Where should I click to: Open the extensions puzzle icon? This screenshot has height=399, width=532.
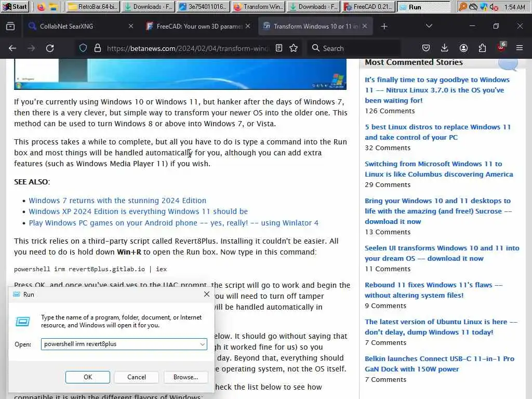point(482,48)
